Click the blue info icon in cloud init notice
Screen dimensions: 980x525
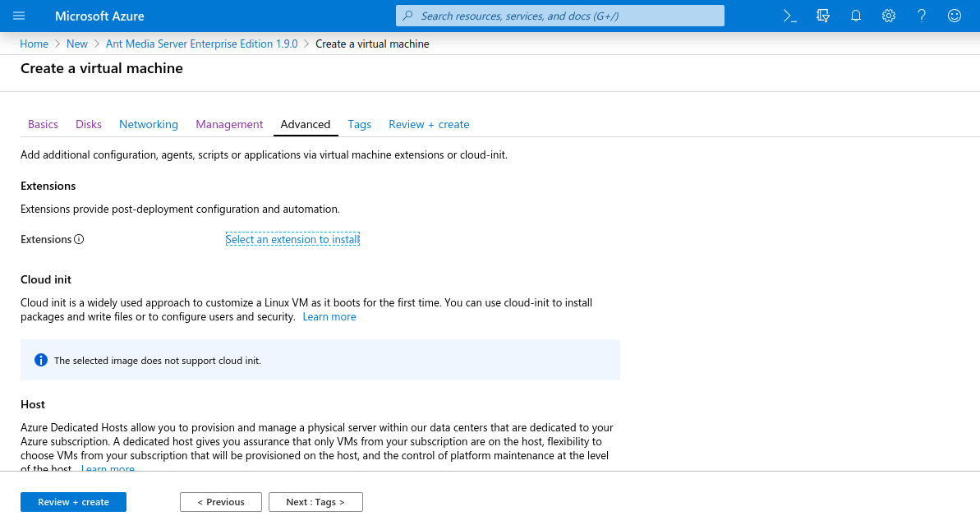41,360
